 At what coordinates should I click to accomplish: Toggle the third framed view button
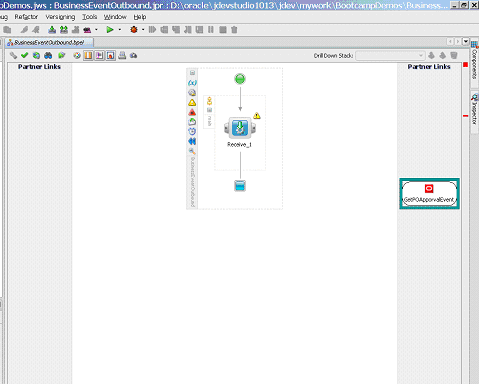point(111,55)
